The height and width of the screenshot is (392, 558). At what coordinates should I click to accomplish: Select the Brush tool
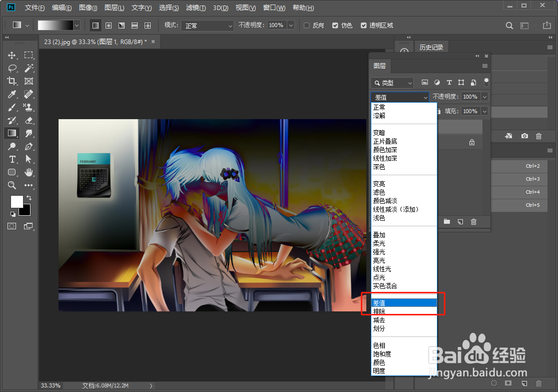pos(12,107)
